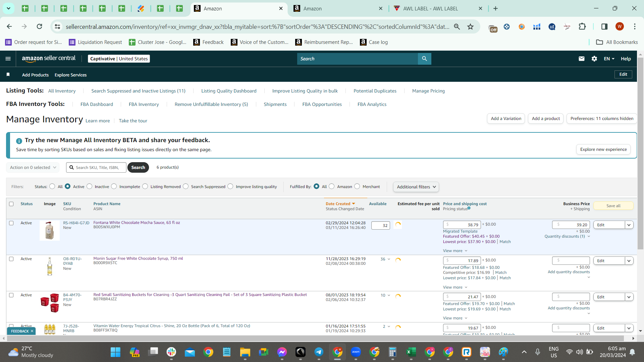Screen dimensions: 644x362
Task: Open the Action on 0 selected dropdown
Action: pos(33,168)
